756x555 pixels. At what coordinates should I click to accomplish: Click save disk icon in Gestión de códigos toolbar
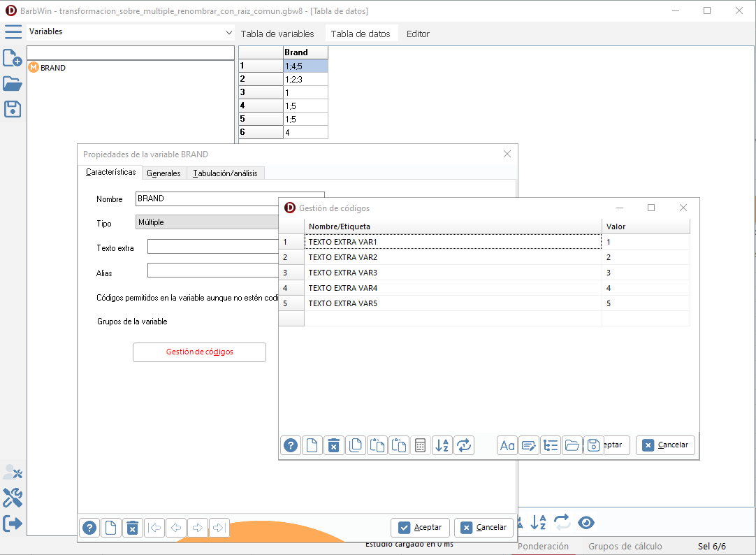[x=593, y=445]
